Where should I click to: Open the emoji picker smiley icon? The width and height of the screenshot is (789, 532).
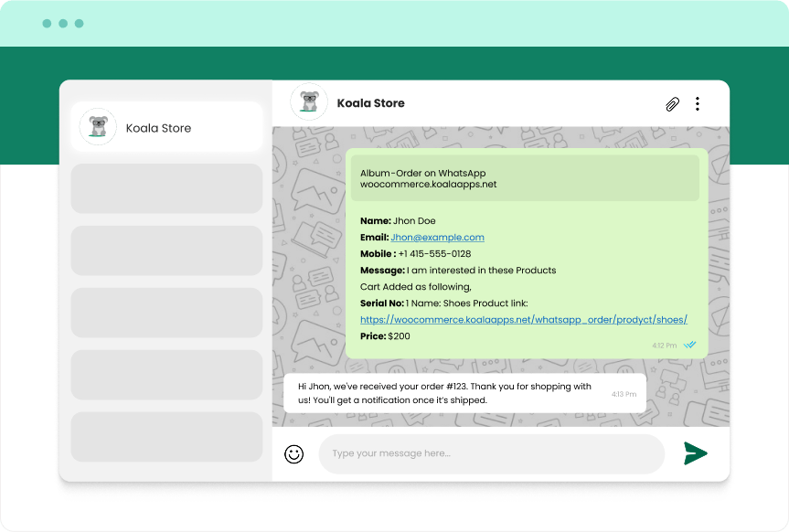pyautogui.click(x=293, y=454)
